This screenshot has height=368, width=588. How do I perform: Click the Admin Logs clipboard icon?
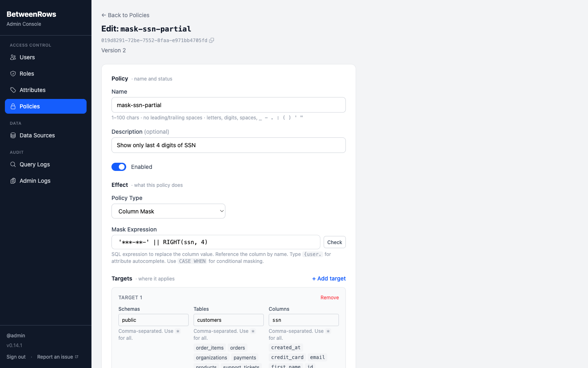tap(13, 181)
